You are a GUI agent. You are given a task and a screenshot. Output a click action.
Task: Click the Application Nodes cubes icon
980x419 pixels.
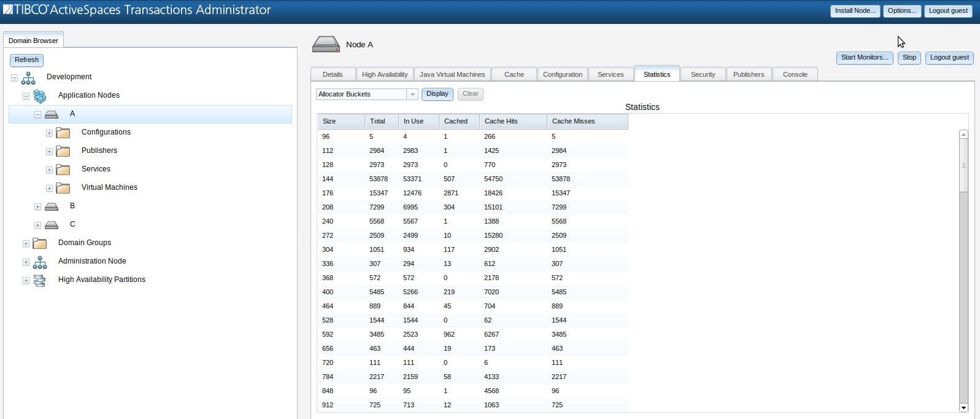tap(40, 96)
